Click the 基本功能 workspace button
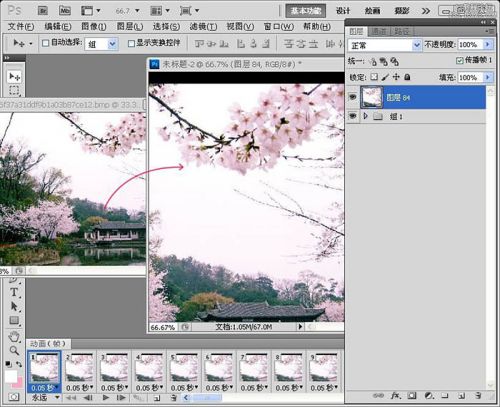 [305, 11]
